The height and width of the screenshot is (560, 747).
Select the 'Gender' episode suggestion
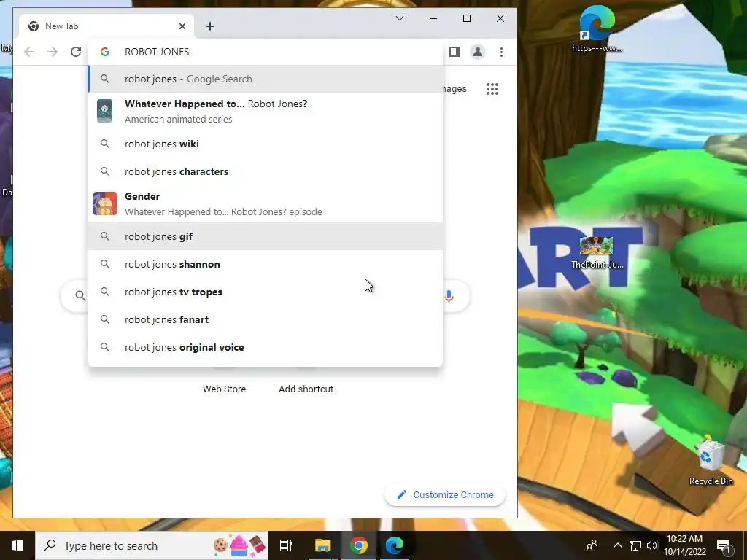[x=265, y=204]
